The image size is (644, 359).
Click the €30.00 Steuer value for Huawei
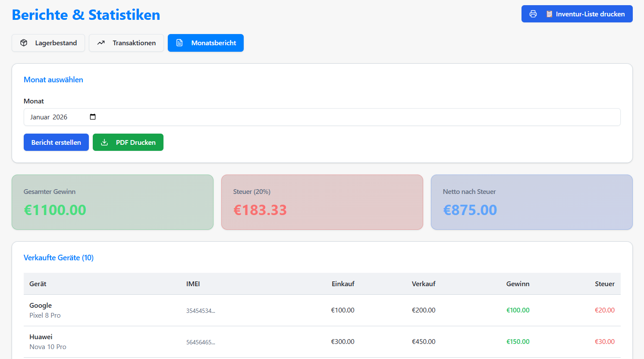point(605,342)
